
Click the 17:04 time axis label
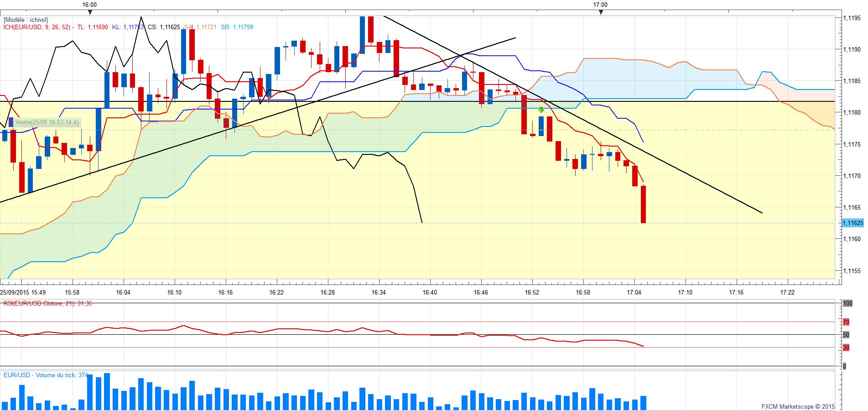(634, 292)
